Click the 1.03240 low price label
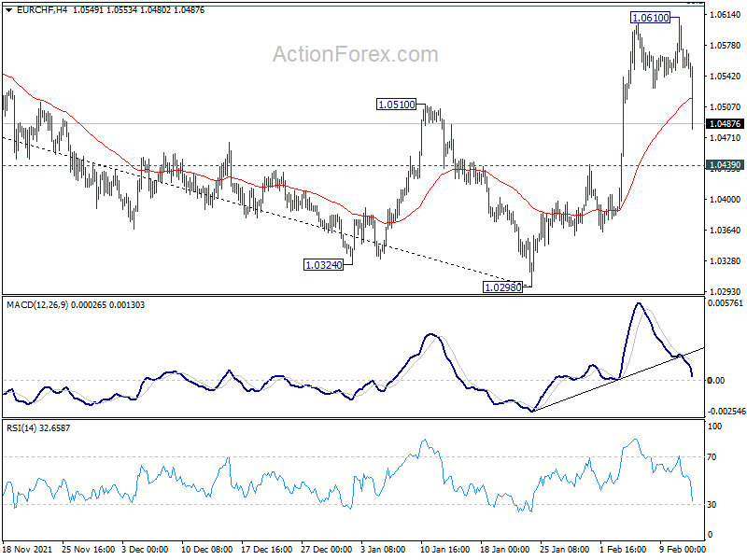This screenshot has width=747, height=560. [323, 265]
